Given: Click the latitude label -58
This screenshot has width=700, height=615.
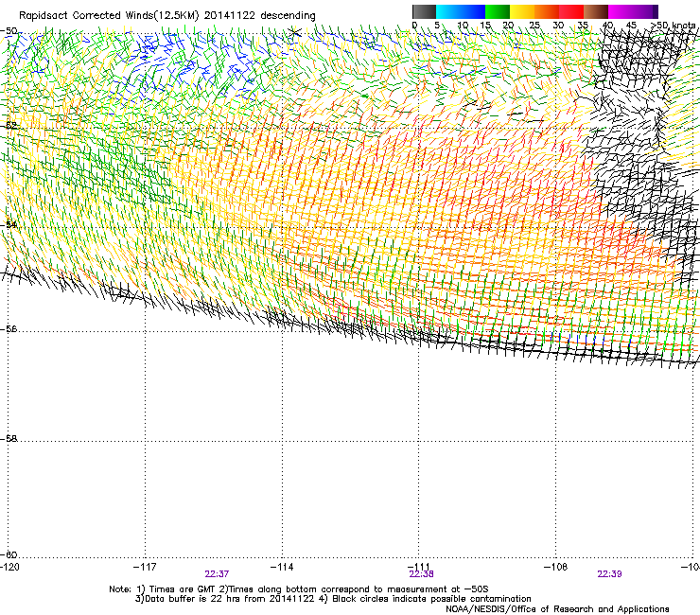Looking at the screenshot, I should (x=9, y=439).
